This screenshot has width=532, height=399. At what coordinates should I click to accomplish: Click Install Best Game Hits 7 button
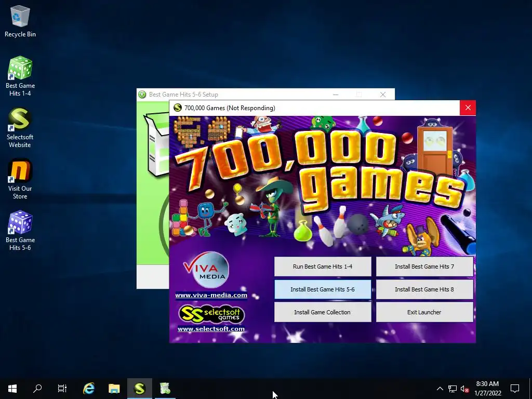[x=424, y=267]
